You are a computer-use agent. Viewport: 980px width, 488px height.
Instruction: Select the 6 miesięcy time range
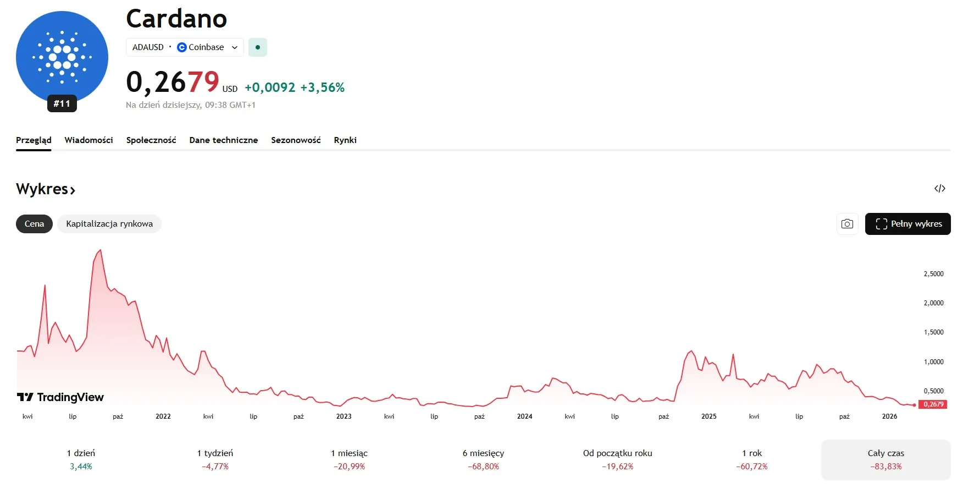483,459
